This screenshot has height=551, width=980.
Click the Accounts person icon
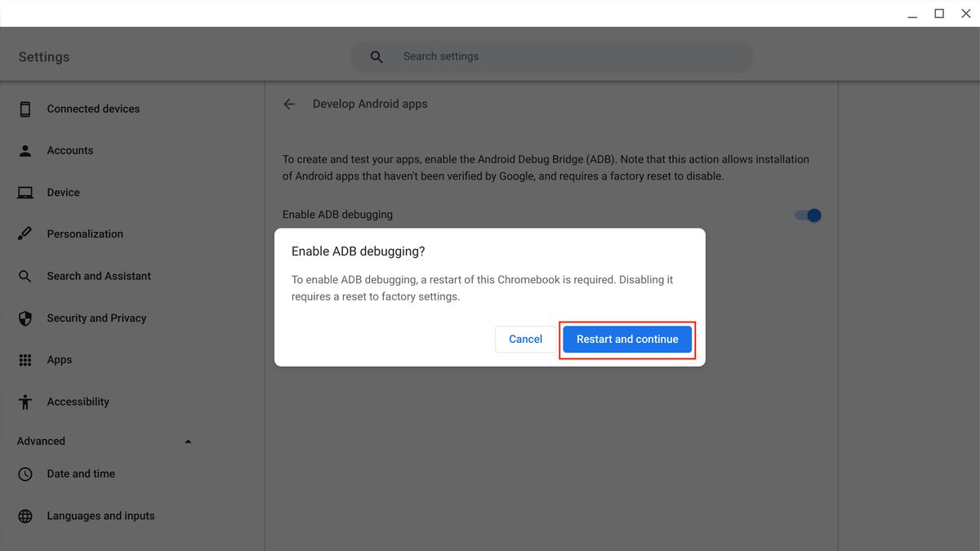(24, 150)
